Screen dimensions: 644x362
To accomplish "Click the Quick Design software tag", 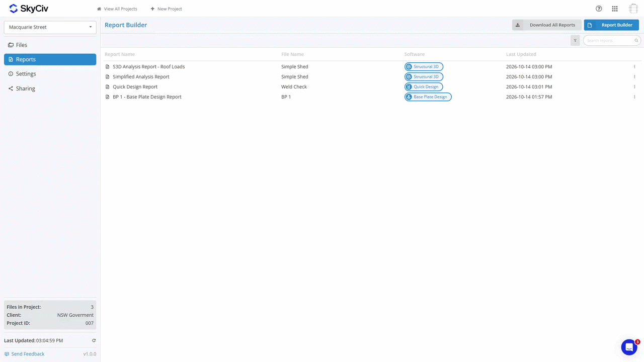I will 424,86.
